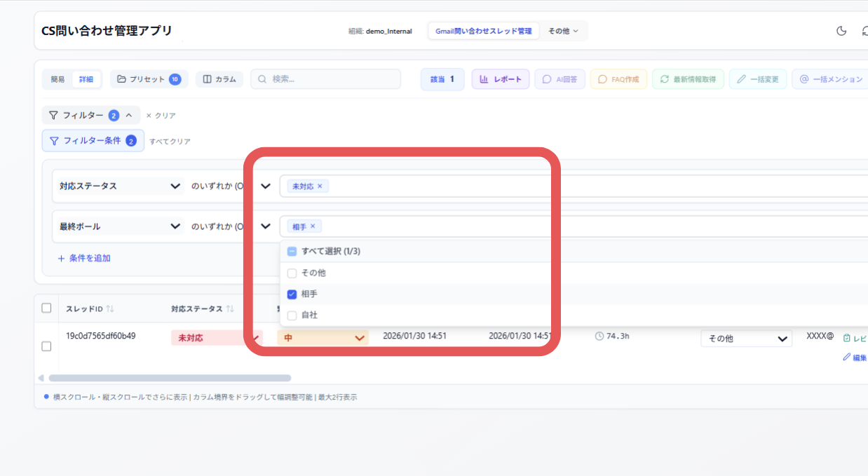Image resolution: width=868 pixels, height=476 pixels.
Task: Uncheck the 相手 option
Action: click(292, 294)
